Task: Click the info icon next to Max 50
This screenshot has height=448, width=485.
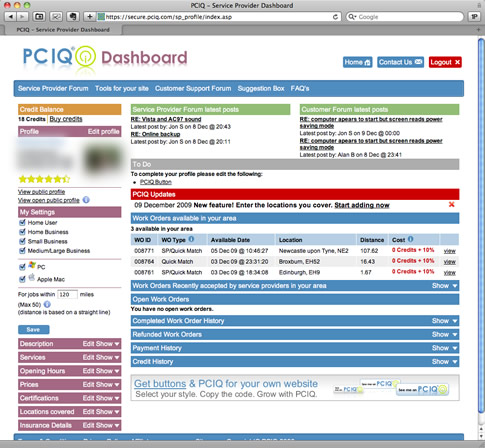Action: (47, 304)
